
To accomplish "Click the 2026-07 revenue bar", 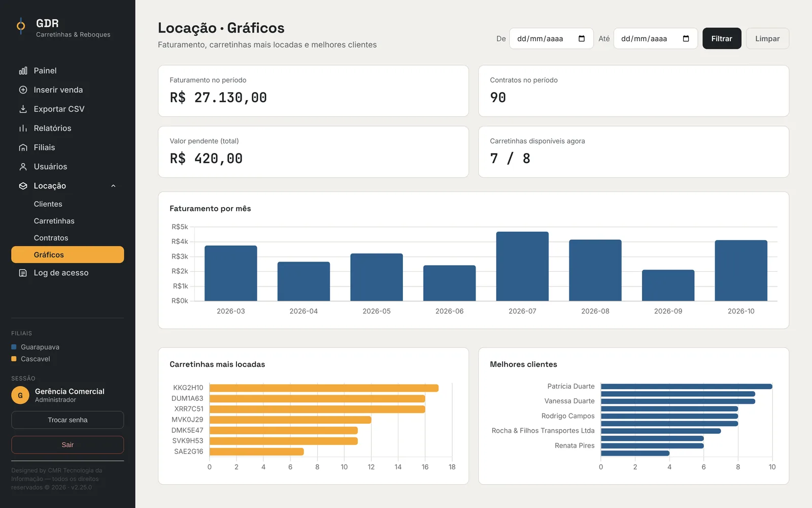I will [522, 266].
